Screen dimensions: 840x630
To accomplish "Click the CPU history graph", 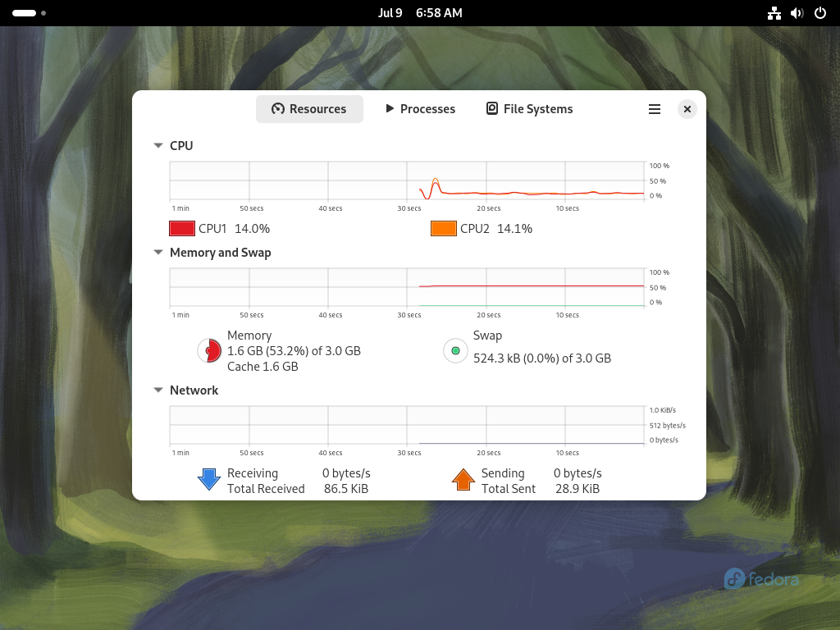I will point(407,180).
